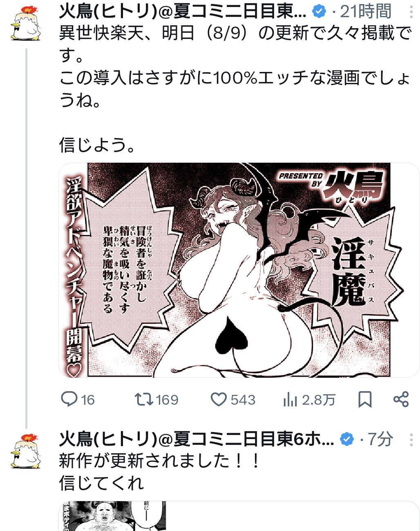Open tweet text starting 異世快楽天
The image size is (420, 531).
[235, 88]
